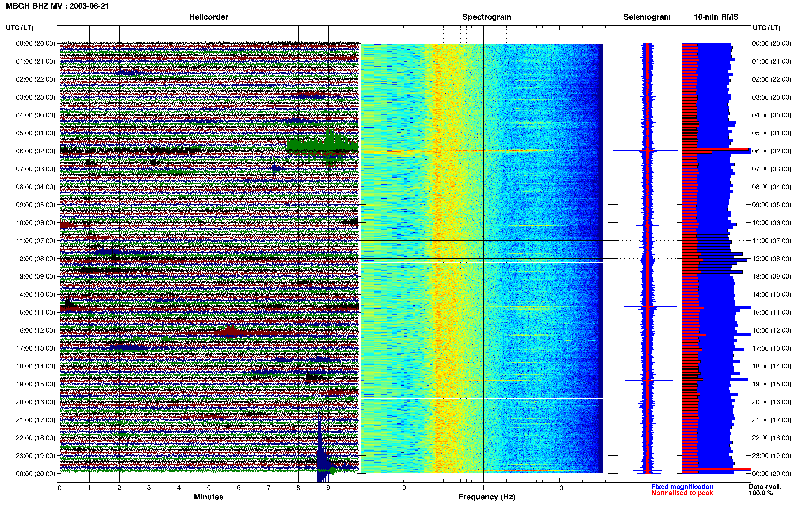Click "15:00 (11:00)" label beside the RMS panel
The width and height of the screenshot is (812, 508).
[x=772, y=313]
